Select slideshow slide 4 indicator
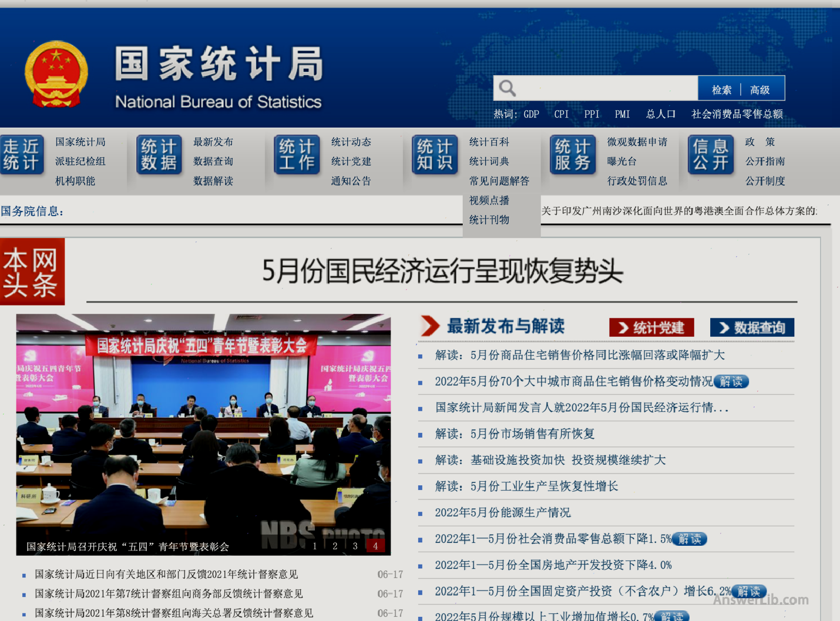Screen dimensions: 840x621 (375, 546)
